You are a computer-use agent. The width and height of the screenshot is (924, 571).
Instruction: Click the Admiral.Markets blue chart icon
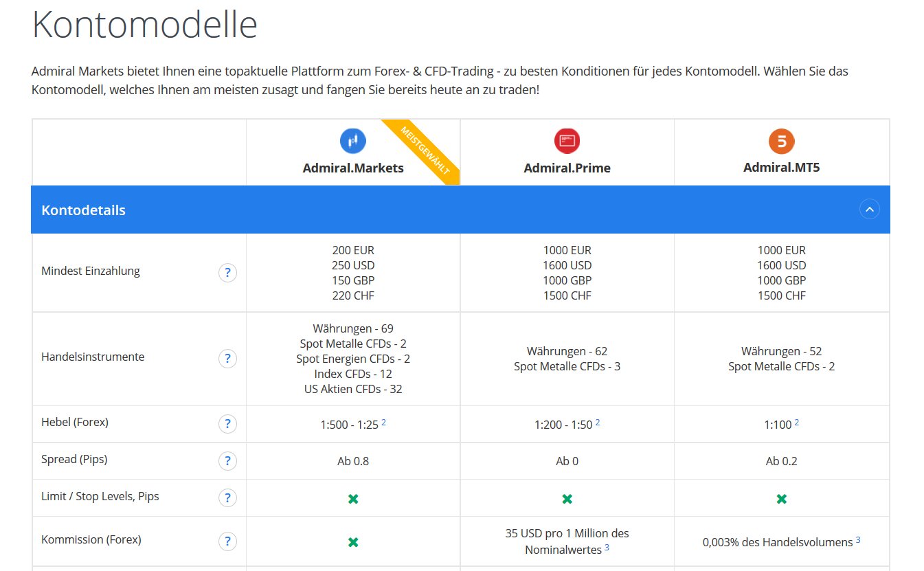click(x=353, y=141)
